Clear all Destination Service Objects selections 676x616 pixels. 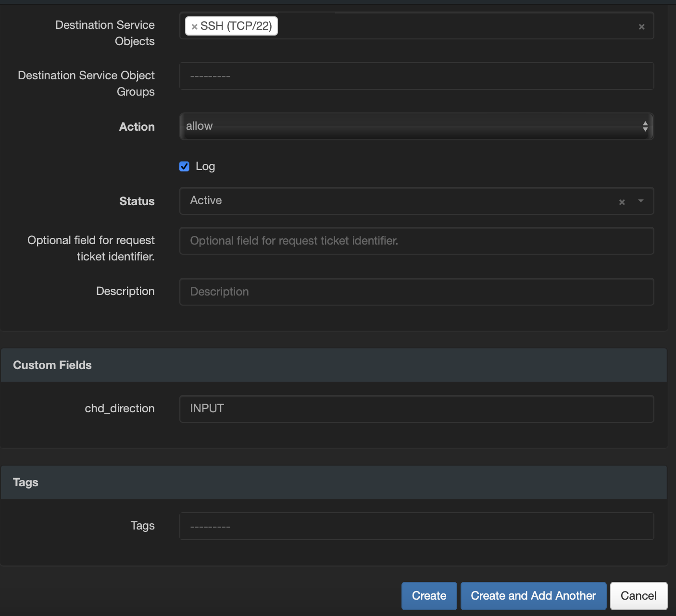click(x=641, y=26)
